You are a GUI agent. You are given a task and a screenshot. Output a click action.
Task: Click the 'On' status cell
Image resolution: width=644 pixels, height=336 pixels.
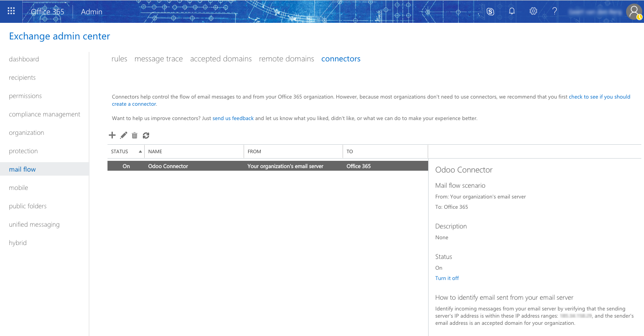point(126,166)
